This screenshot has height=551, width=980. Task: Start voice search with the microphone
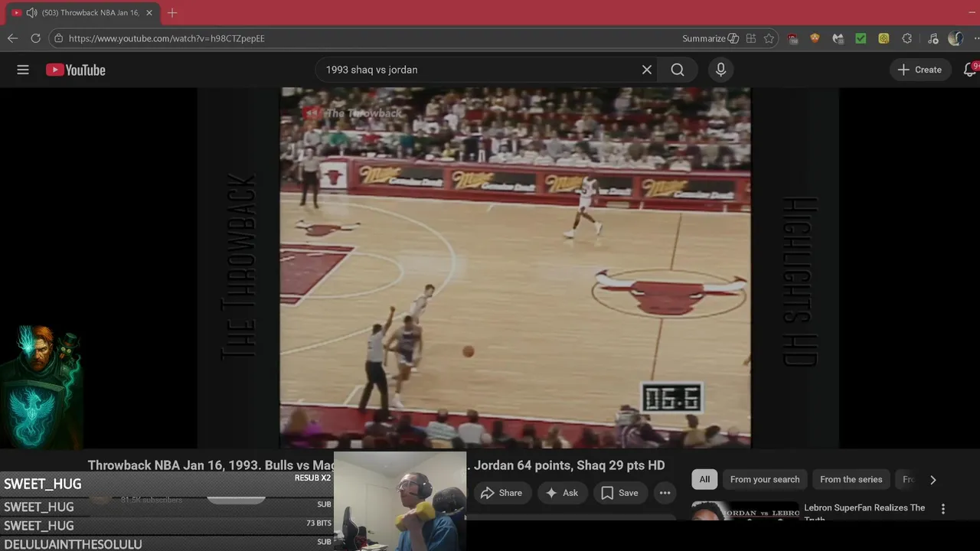pyautogui.click(x=720, y=70)
